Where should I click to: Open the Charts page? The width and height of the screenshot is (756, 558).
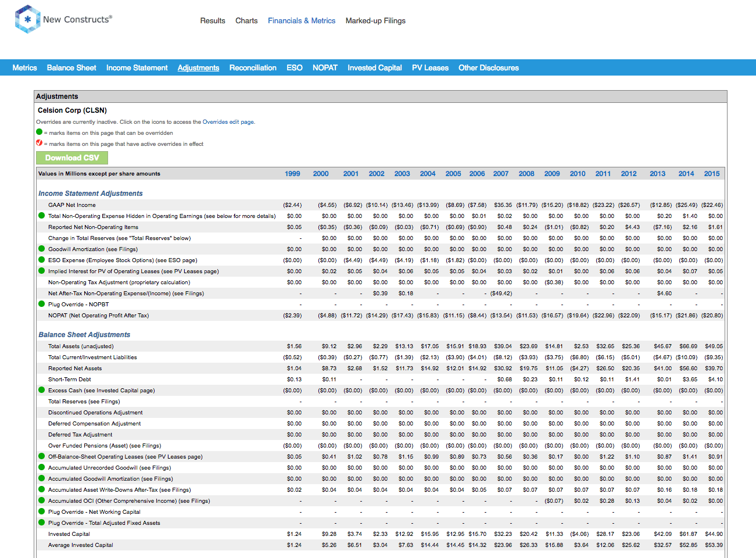pyautogui.click(x=246, y=20)
